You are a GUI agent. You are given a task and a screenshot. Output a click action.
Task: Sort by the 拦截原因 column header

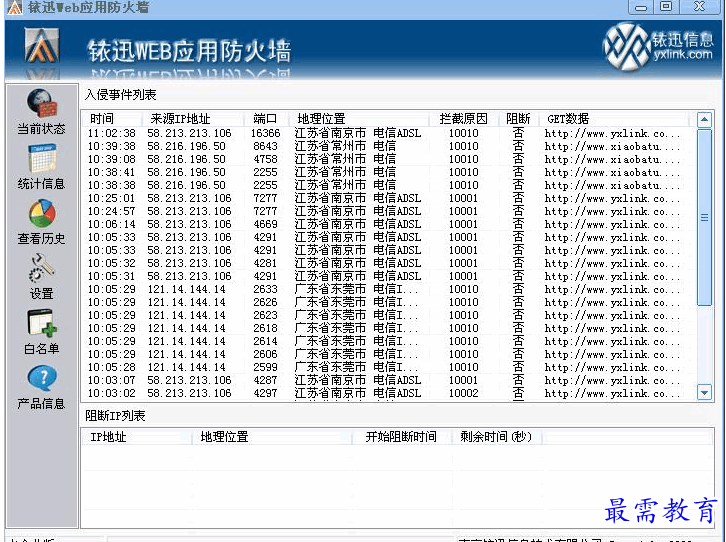463,119
